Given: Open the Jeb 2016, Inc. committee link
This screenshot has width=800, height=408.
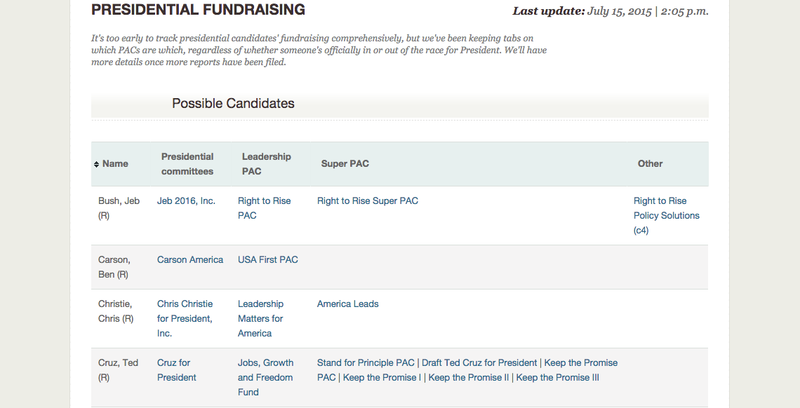Looking at the screenshot, I should pyautogui.click(x=186, y=201).
